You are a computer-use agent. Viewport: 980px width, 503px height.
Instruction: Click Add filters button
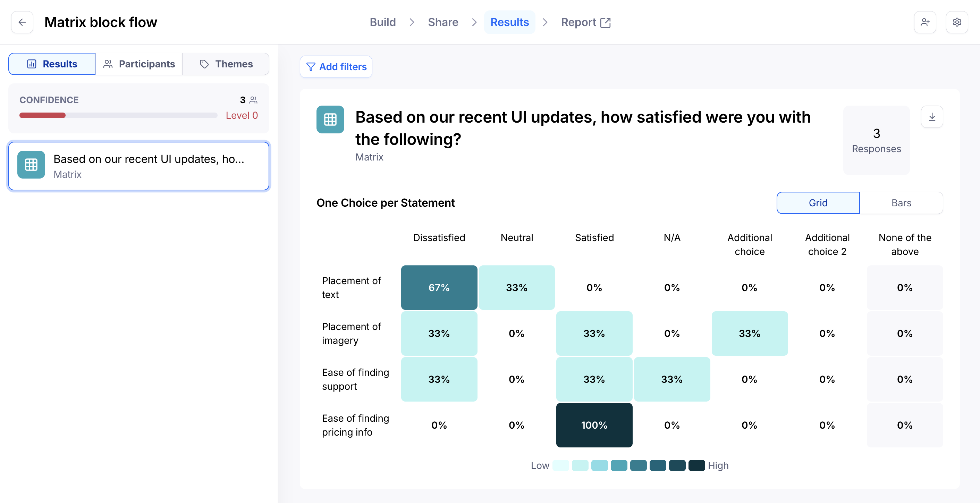[x=336, y=67]
